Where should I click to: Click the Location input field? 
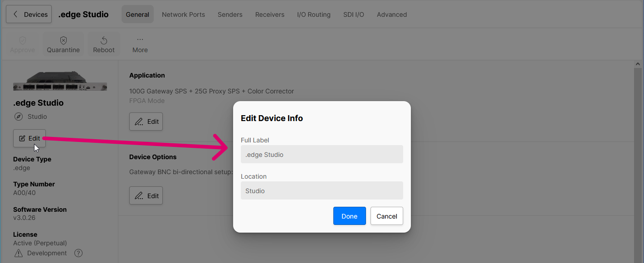322,190
